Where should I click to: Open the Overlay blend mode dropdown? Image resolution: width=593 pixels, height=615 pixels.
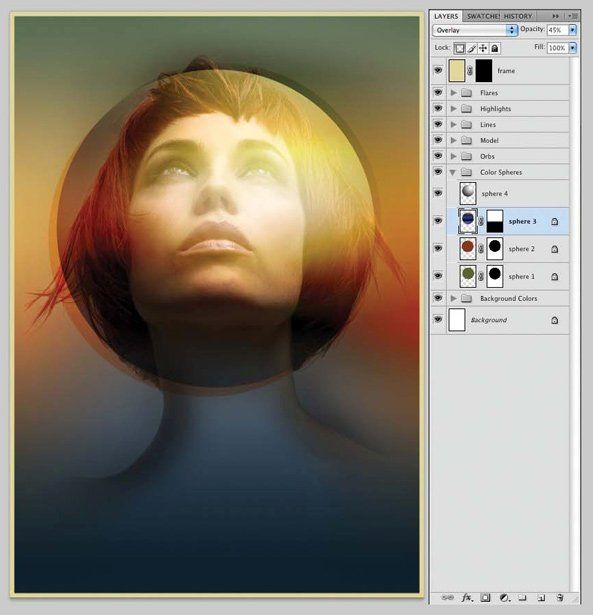click(475, 30)
